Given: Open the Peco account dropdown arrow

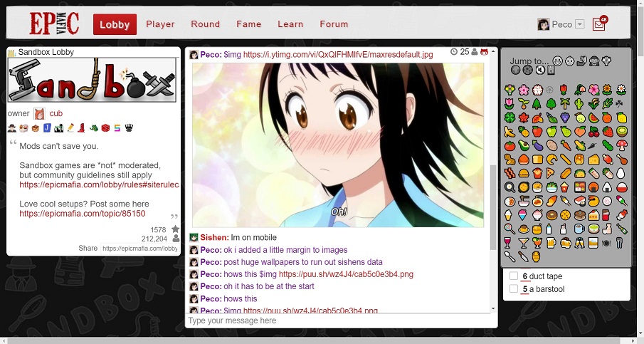Looking at the screenshot, I should [579, 24].
